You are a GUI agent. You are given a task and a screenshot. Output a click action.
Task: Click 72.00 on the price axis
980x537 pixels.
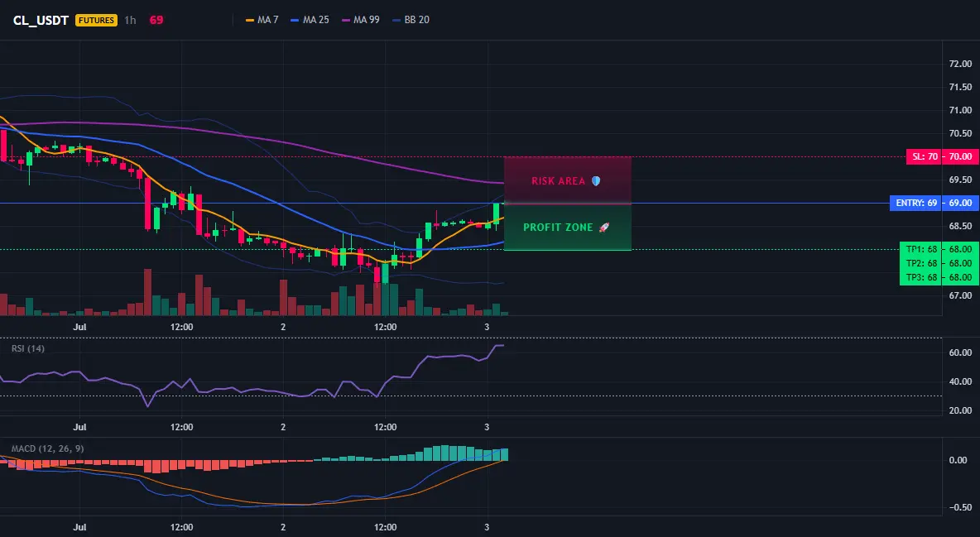pyautogui.click(x=961, y=64)
